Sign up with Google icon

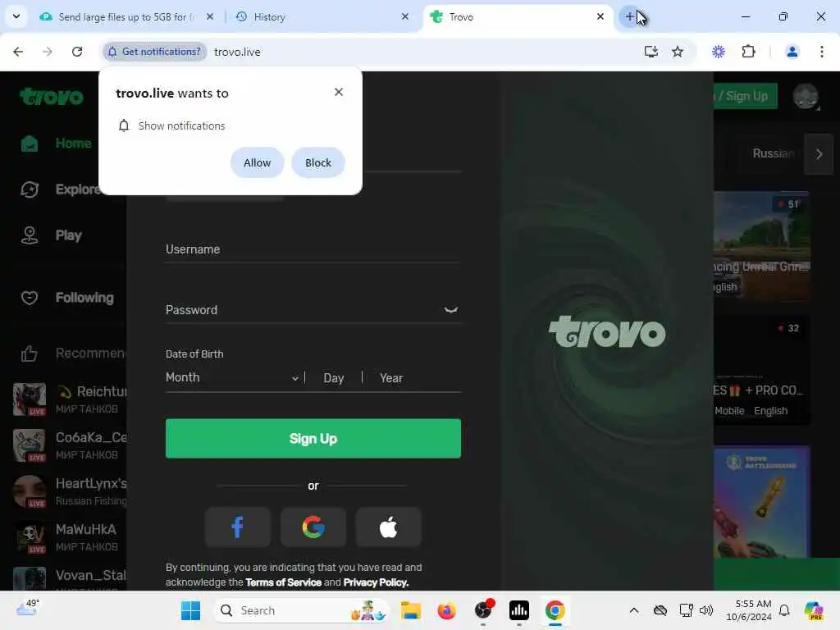[313, 527]
